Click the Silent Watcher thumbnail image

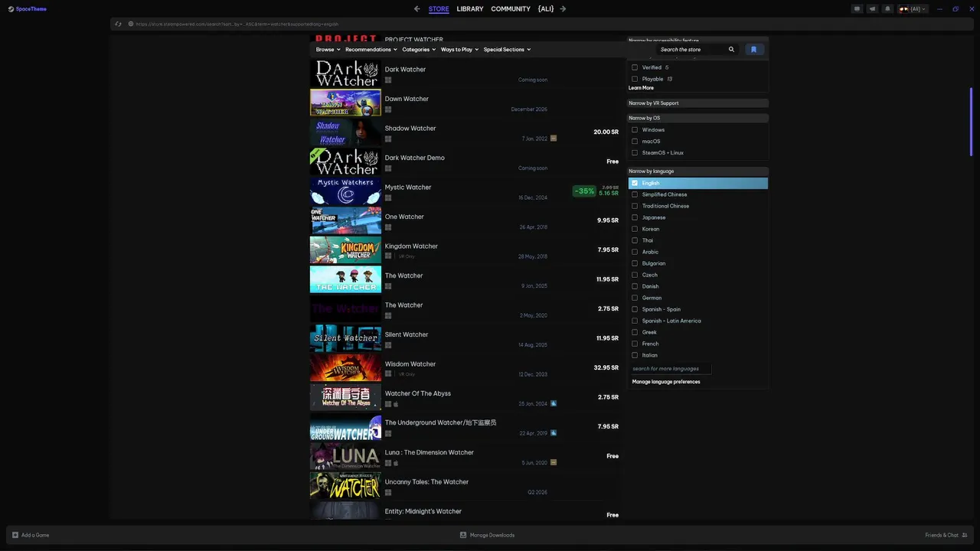345,338
